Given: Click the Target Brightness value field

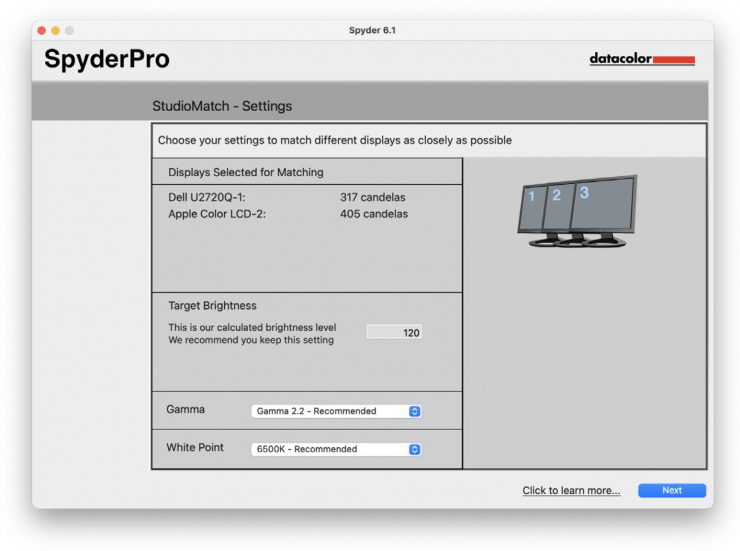Looking at the screenshot, I should point(394,332).
